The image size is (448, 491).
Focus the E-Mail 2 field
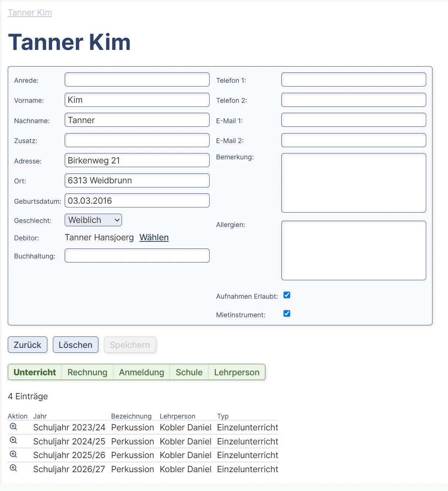point(354,140)
